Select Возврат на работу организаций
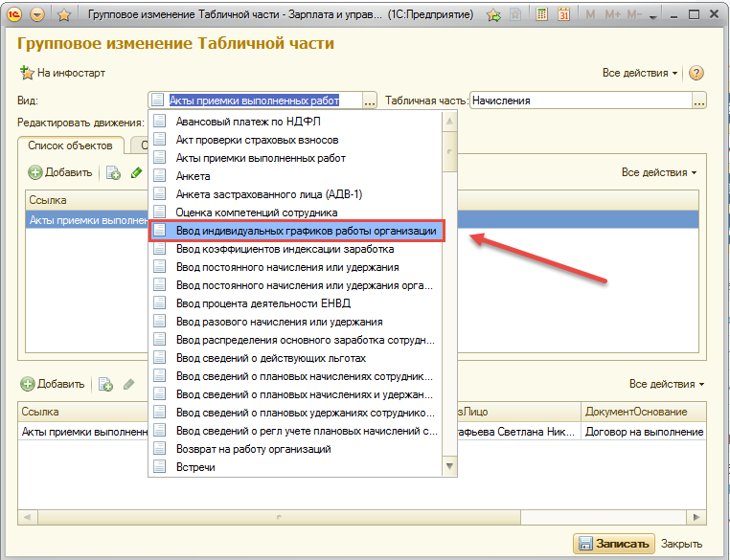 (295, 449)
